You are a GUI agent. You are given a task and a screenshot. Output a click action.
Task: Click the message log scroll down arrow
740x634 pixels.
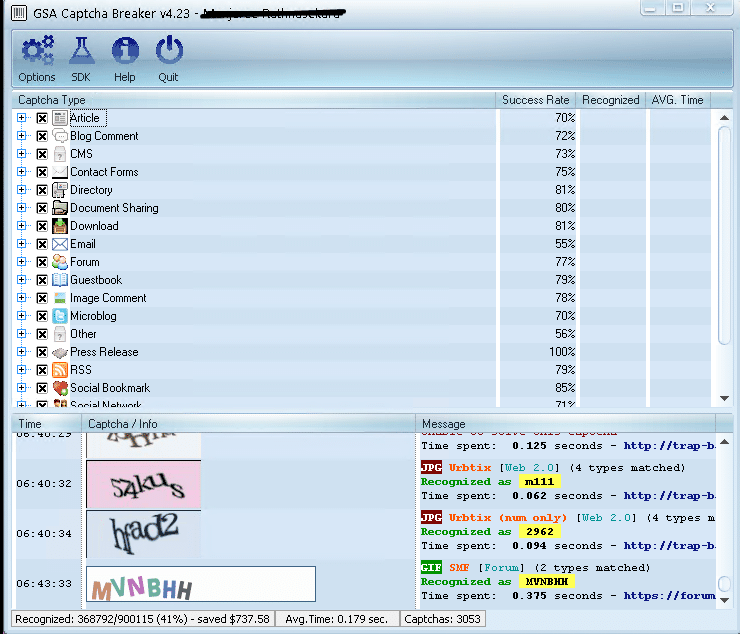point(725,600)
